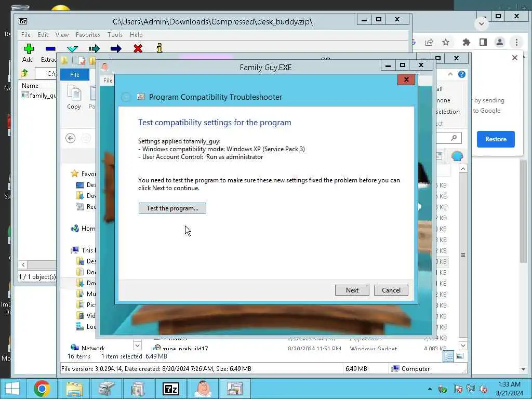Image resolution: width=532 pixels, height=399 pixels.
Task: Click the volume muted tray icon
Action: click(483, 389)
